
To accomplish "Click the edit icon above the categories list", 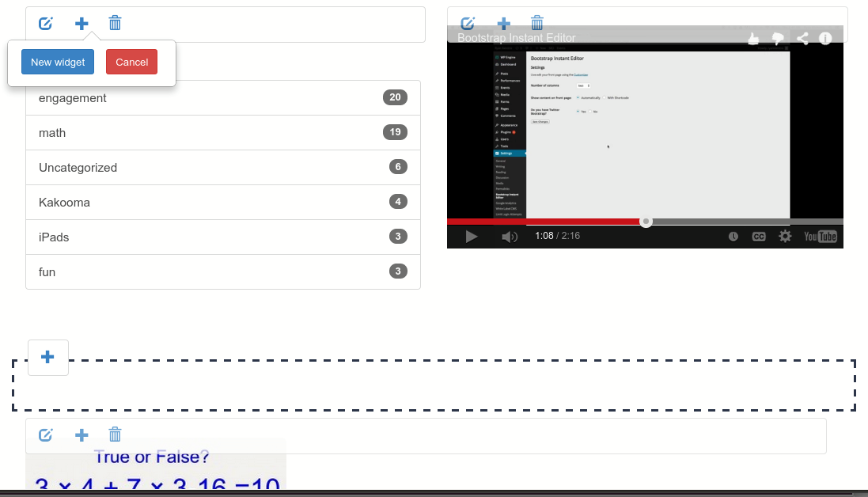I will pos(45,23).
